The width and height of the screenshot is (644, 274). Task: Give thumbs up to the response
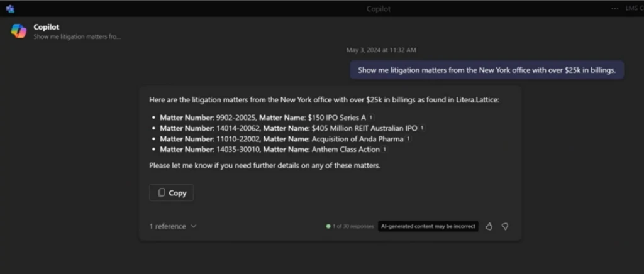[489, 226]
